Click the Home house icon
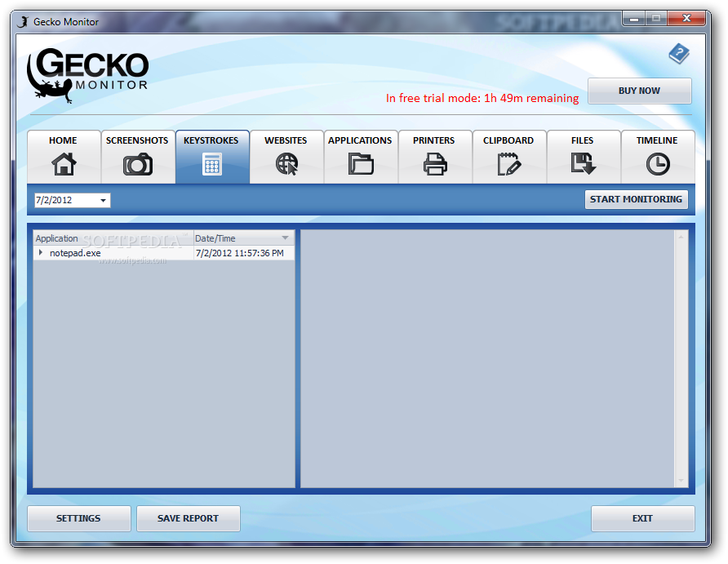 tap(64, 164)
